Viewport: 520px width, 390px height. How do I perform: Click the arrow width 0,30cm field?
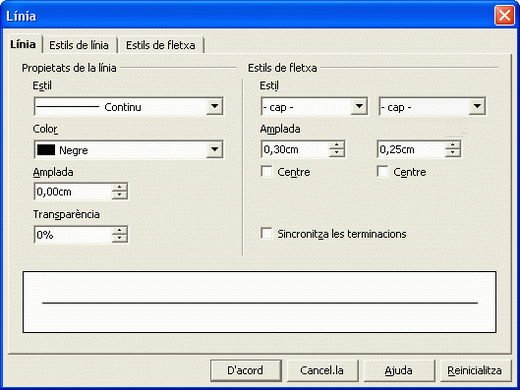[295, 149]
